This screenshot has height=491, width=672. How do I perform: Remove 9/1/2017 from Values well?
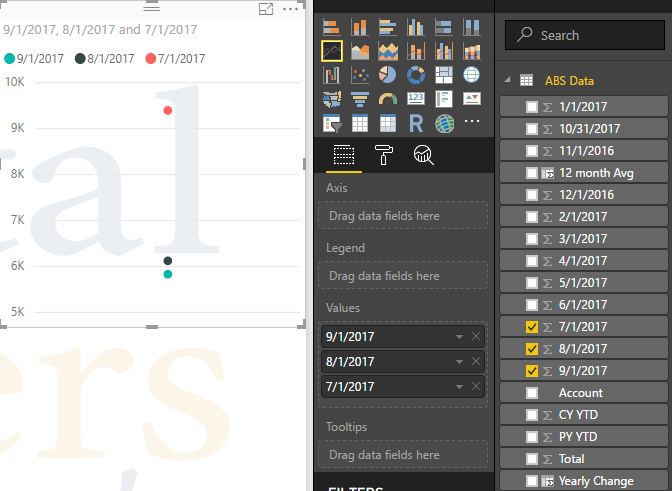[x=476, y=336]
